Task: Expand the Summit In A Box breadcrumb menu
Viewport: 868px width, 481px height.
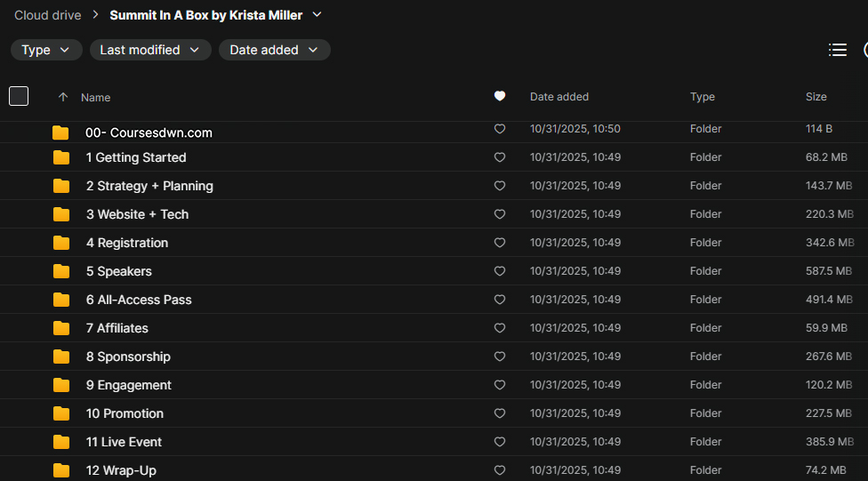Action: click(x=317, y=15)
